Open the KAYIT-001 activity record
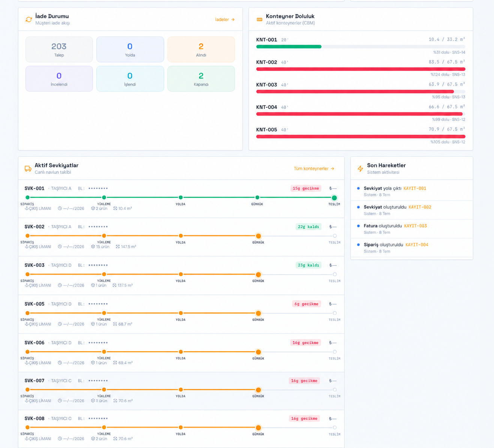The image size is (494, 448). click(x=415, y=188)
